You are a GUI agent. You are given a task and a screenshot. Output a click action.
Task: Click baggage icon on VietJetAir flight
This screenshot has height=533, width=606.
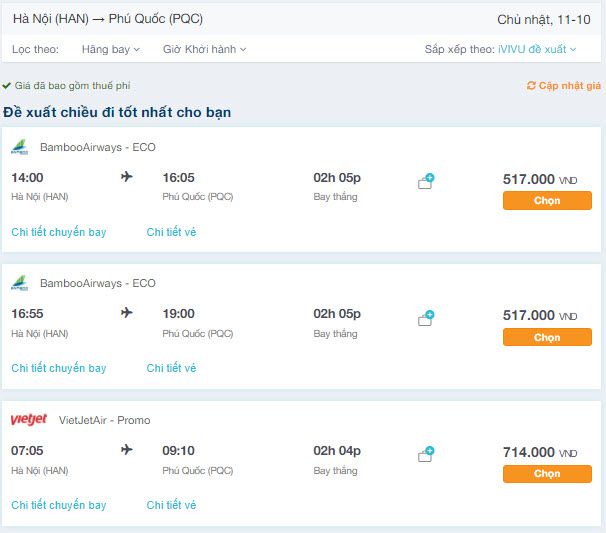coord(426,454)
